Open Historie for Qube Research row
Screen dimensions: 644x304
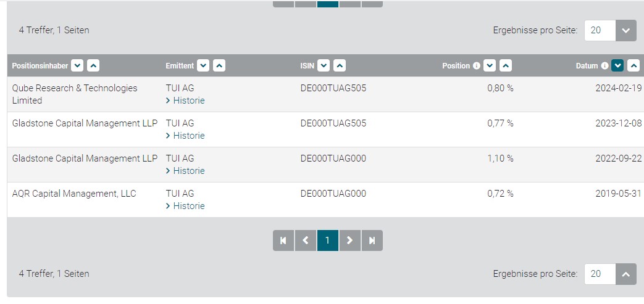(185, 101)
